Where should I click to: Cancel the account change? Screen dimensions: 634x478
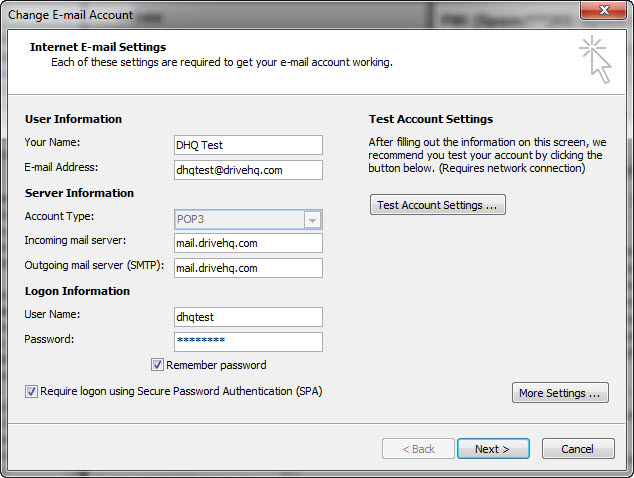pyautogui.click(x=577, y=449)
